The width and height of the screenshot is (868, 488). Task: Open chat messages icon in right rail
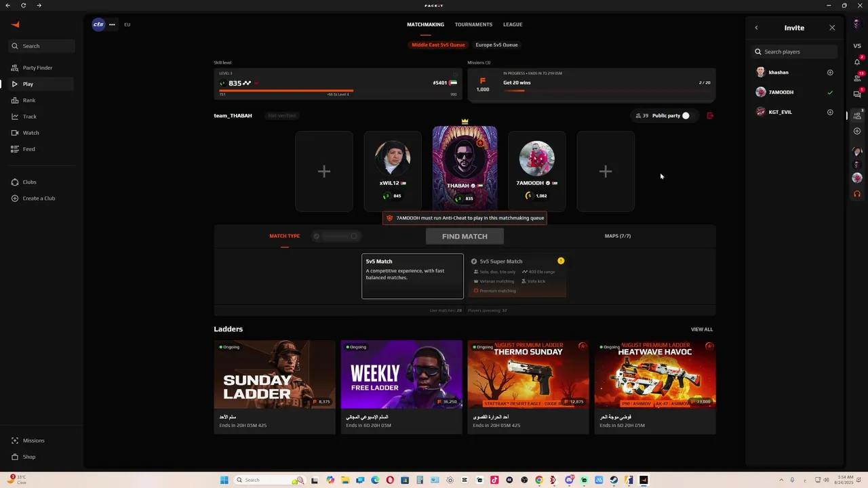tap(857, 94)
